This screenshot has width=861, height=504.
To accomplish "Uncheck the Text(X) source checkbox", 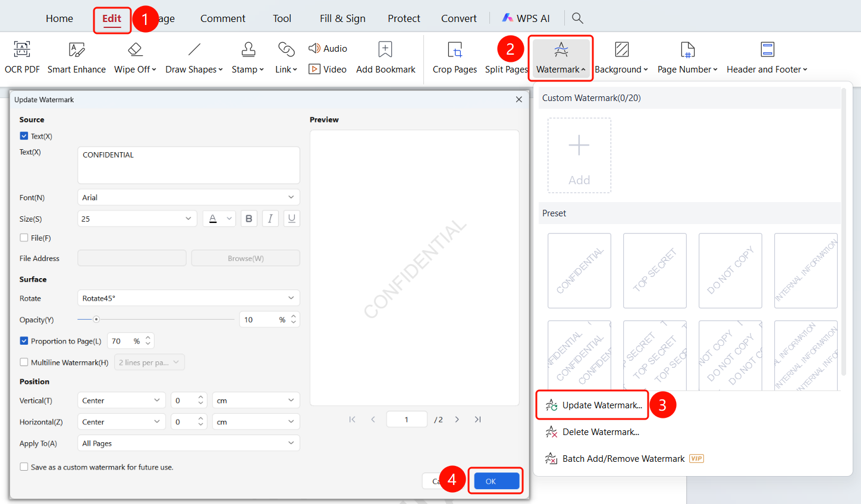I will pos(24,136).
